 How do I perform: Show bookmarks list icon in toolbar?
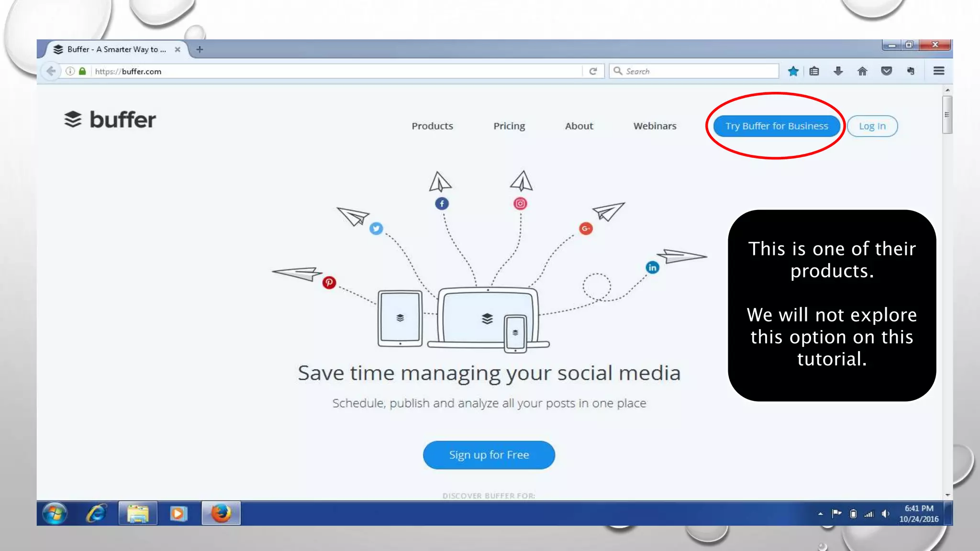pyautogui.click(x=814, y=71)
